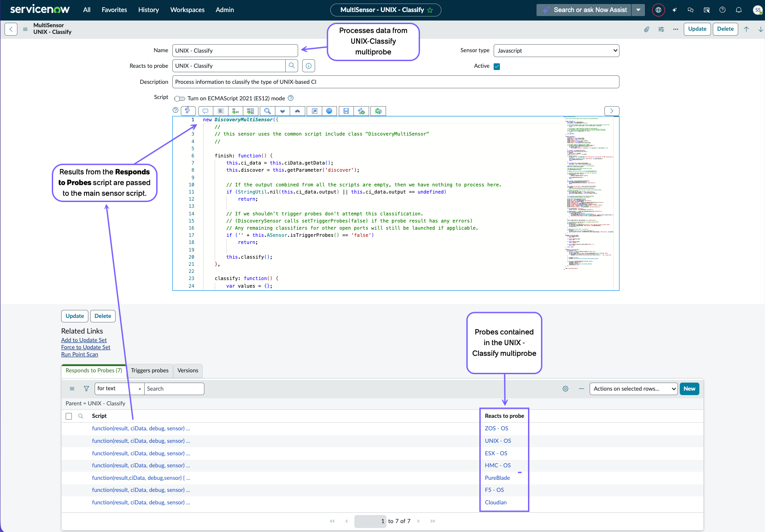Open the header help icon
Viewport: 765px width, 532px height.
(723, 10)
